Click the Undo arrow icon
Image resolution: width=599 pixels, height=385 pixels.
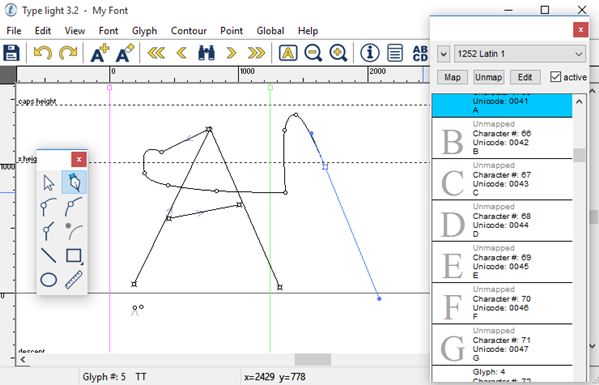43,53
